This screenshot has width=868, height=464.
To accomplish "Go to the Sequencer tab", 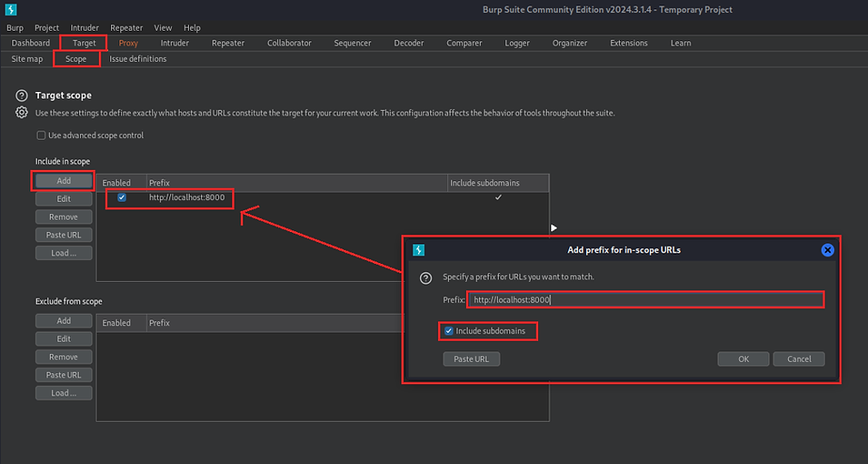I will coord(353,43).
